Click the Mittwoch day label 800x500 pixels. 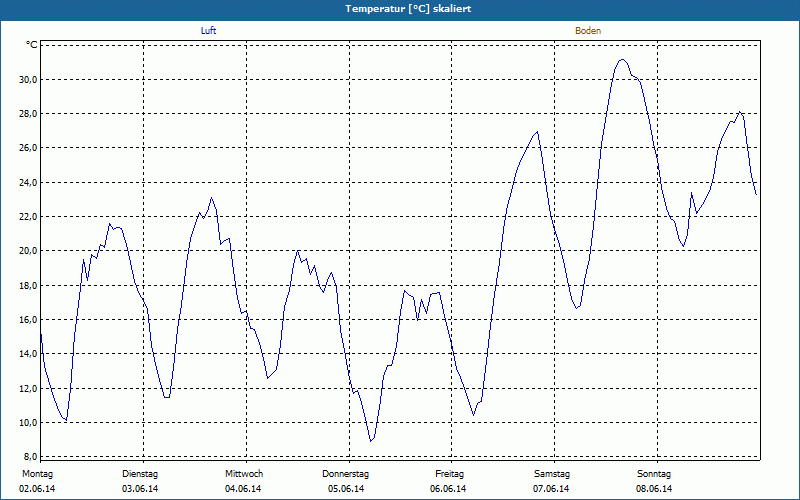[x=244, y=474]
